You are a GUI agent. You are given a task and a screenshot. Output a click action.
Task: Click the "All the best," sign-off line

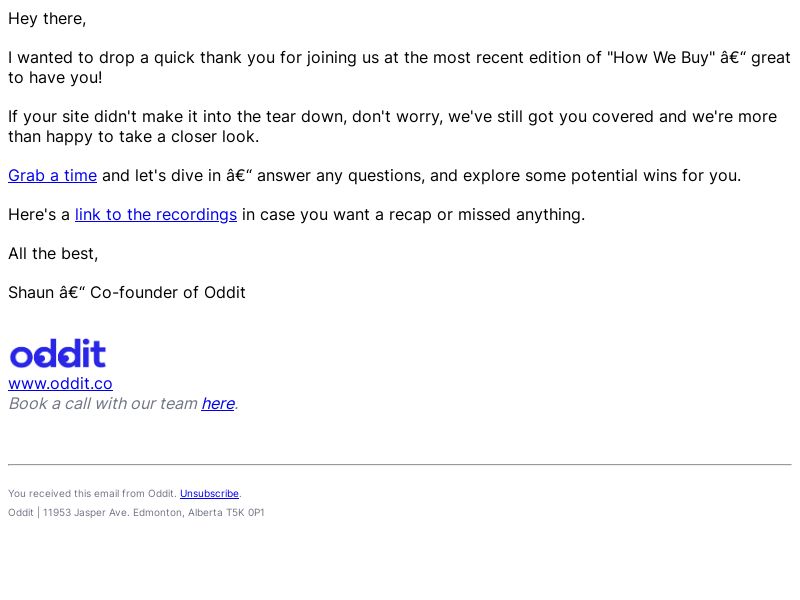(x=53, y=254)
